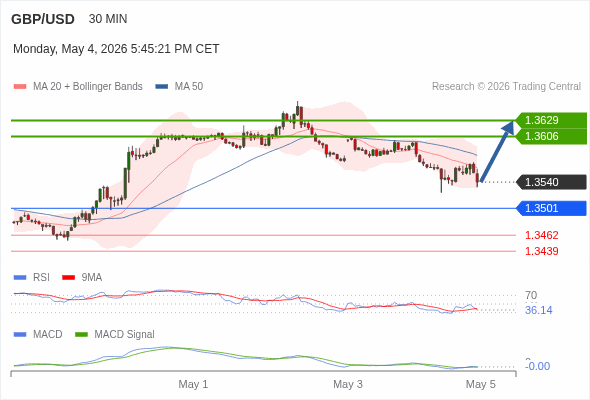Click the May 5 date axis label
The image size is (590, 400).
point(481,384)
